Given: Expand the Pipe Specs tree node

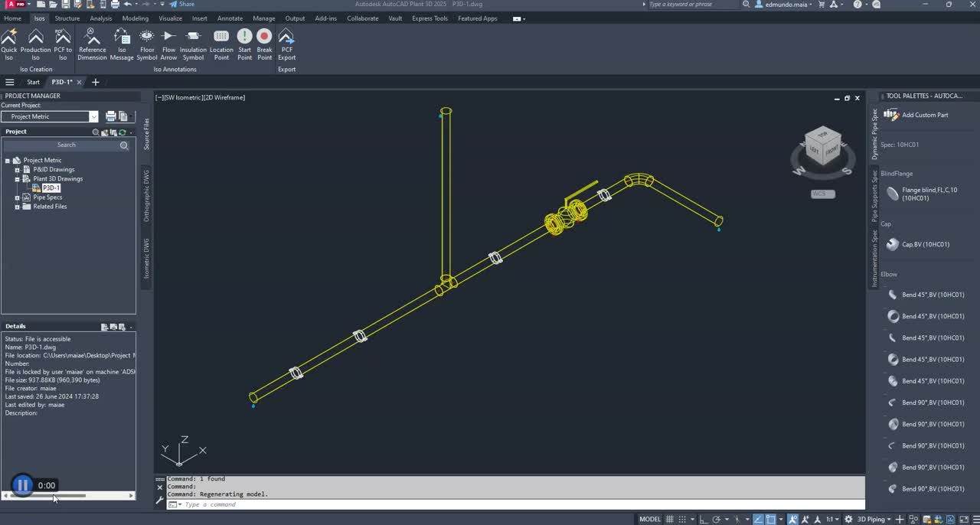Looking at the screenshot, I should (x=17, y=197).
